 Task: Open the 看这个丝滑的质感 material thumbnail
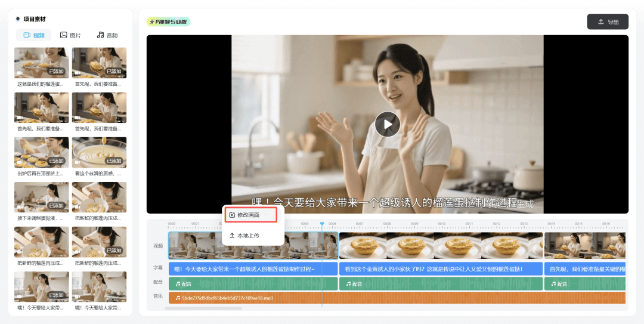pos(99,153)
